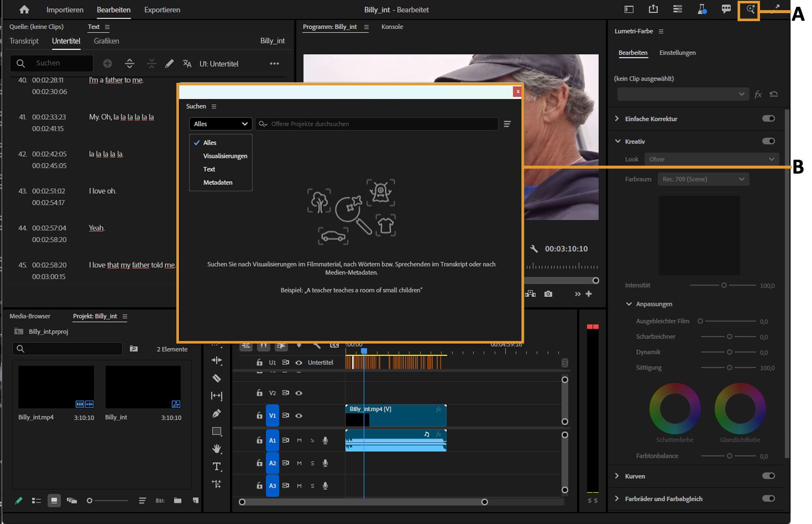The image size is (812, 524).
Task: Click the visual search icon marked A
Action: click(749, 8)
